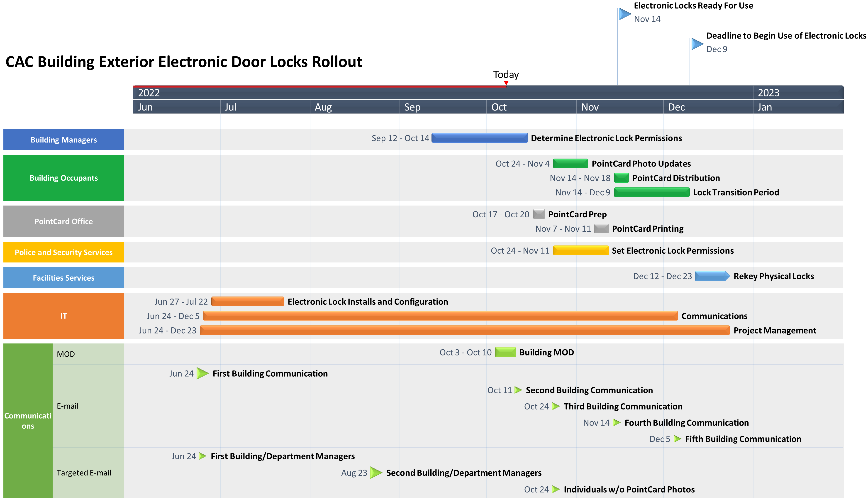The width and height of the screenshot is (868, 500).
Task: Click the Deadline to Begin Use flag icon
Action: (697, 44)
